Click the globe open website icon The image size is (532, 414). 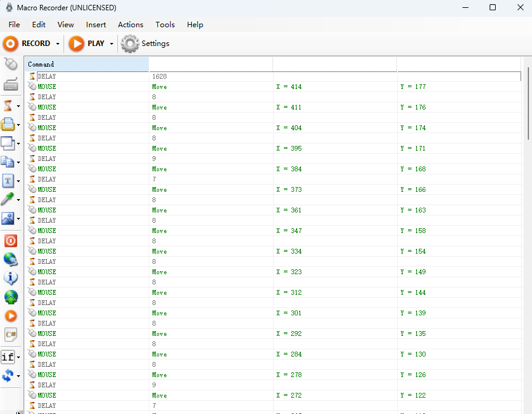(10, 260)
